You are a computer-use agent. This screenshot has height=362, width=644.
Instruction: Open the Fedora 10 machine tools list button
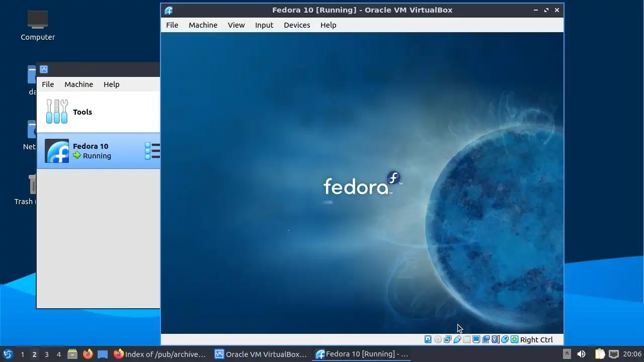[152, 151]
